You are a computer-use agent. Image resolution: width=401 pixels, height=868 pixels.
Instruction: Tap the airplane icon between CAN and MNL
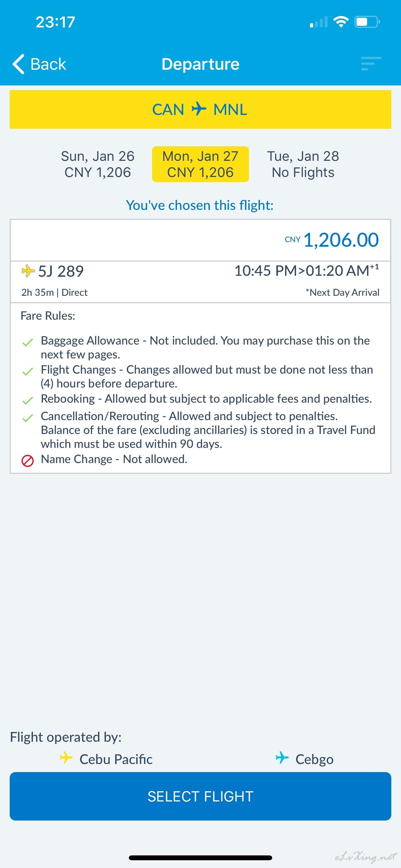click(199, 109)
